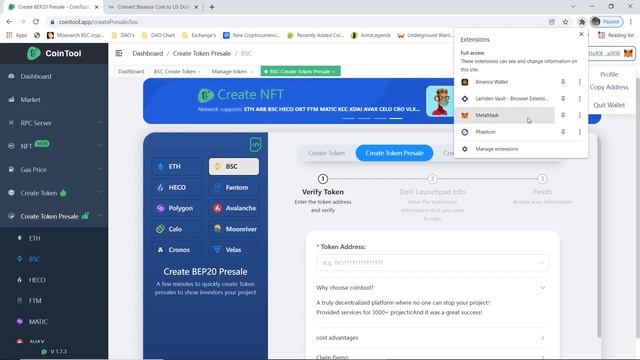Select Create Token Presale pill tab
Screen dimensions: 640x360
394,153
